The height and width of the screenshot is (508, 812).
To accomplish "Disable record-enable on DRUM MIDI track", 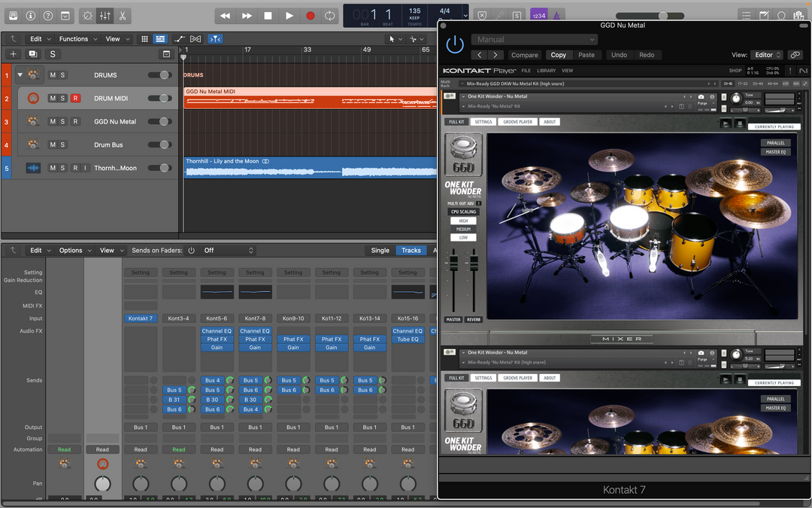I will click(x=75, y=98).
